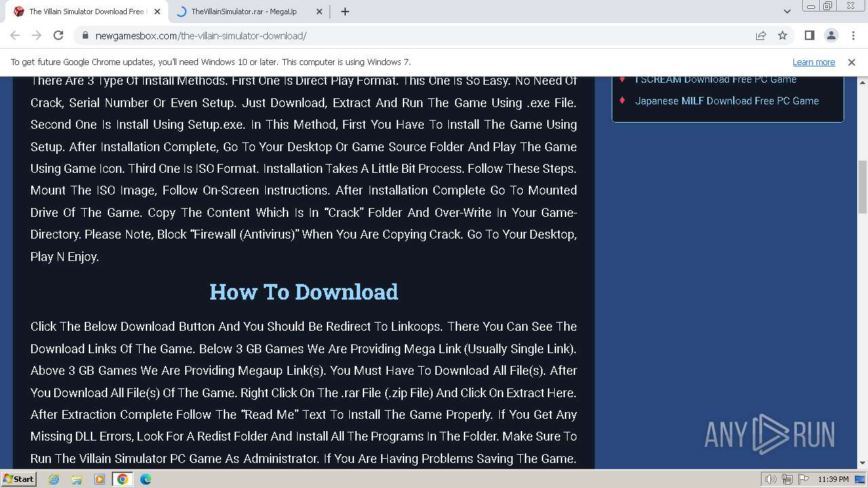Open the network tray icon
868x488 pixels.
click(787, 479)
